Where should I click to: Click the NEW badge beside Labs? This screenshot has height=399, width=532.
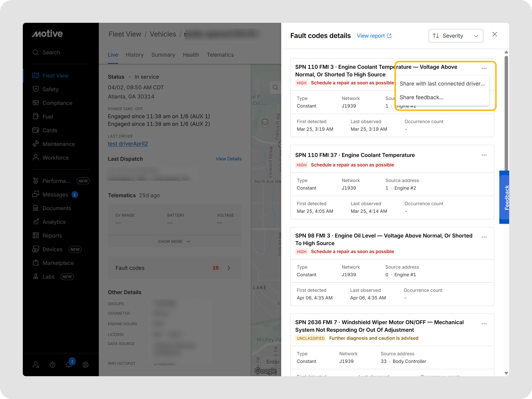coord(67,277)
